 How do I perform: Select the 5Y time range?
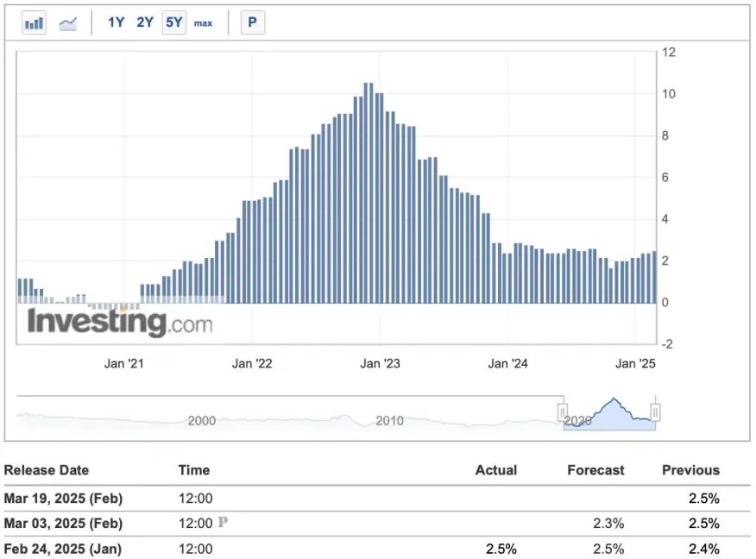174,23
